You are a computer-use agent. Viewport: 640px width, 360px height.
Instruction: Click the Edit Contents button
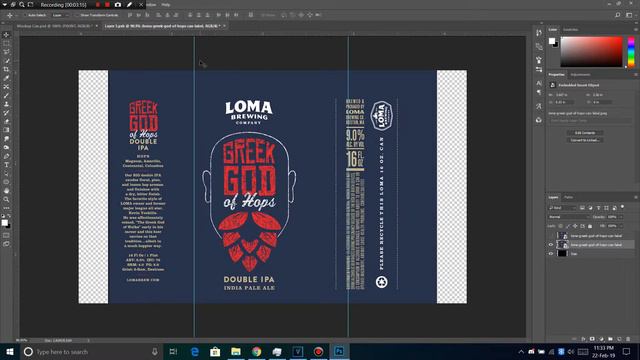tap(585, 133)
